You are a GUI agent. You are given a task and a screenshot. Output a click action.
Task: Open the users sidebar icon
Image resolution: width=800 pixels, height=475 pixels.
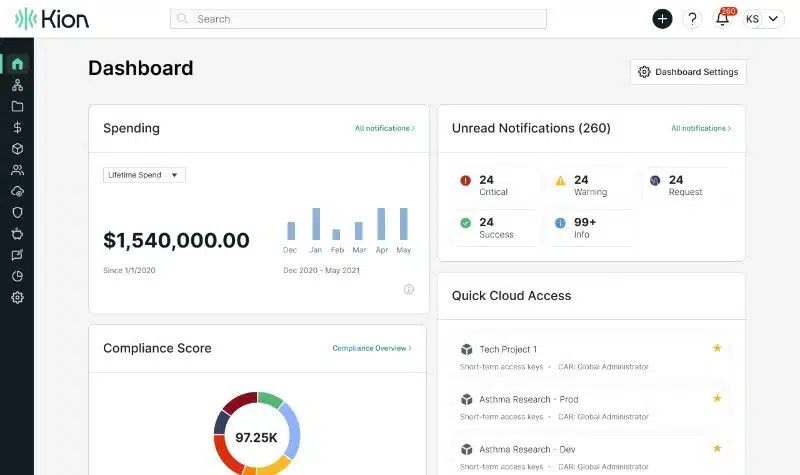point(17,170)
